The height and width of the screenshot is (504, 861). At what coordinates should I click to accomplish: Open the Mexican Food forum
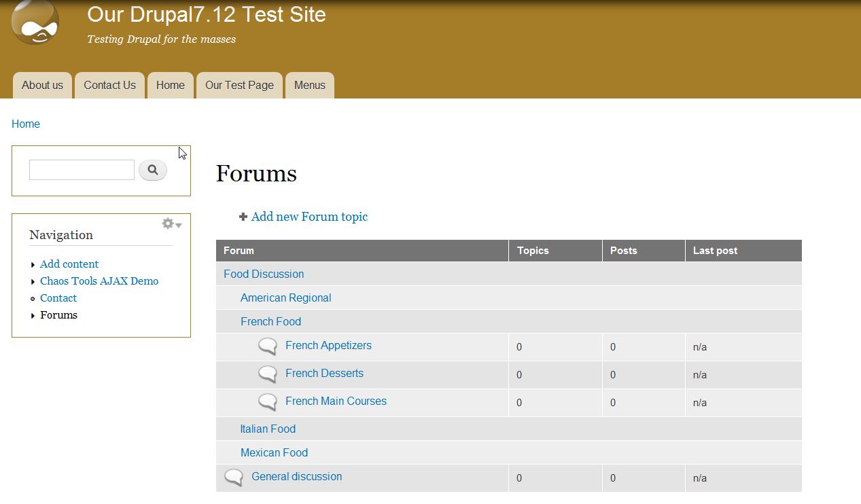(x=274, y=452)
